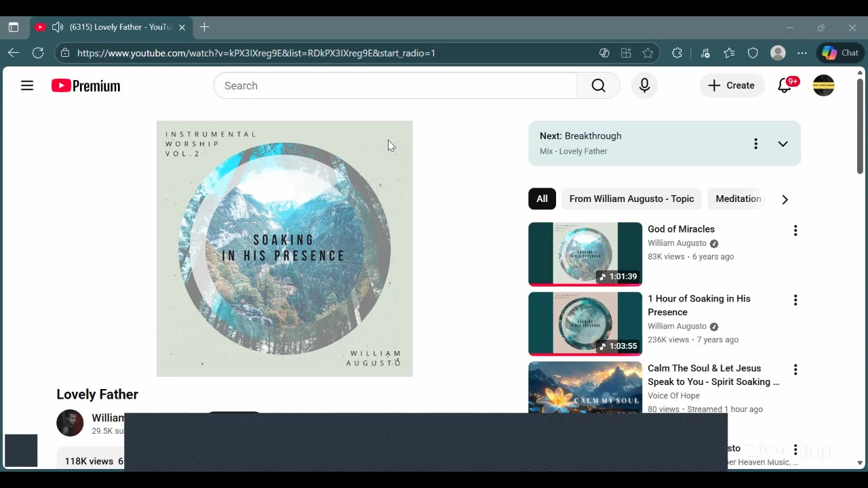Click the magnifier search button
This screenshot has width=868, height=488.
(598, 85)
